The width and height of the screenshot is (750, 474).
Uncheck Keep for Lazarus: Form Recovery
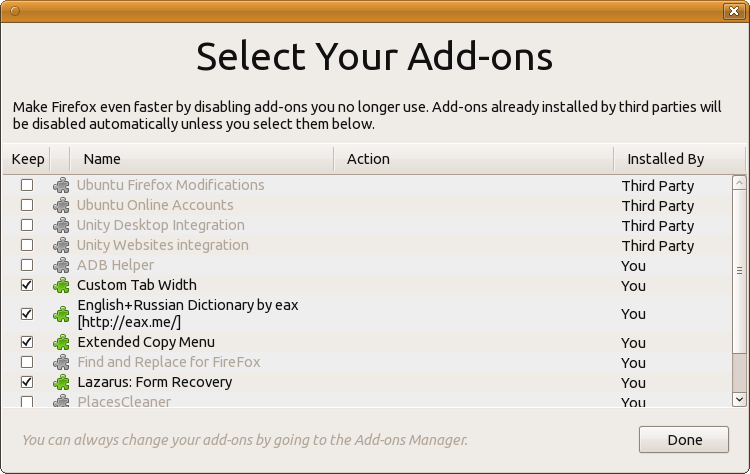tap(27, 382)
